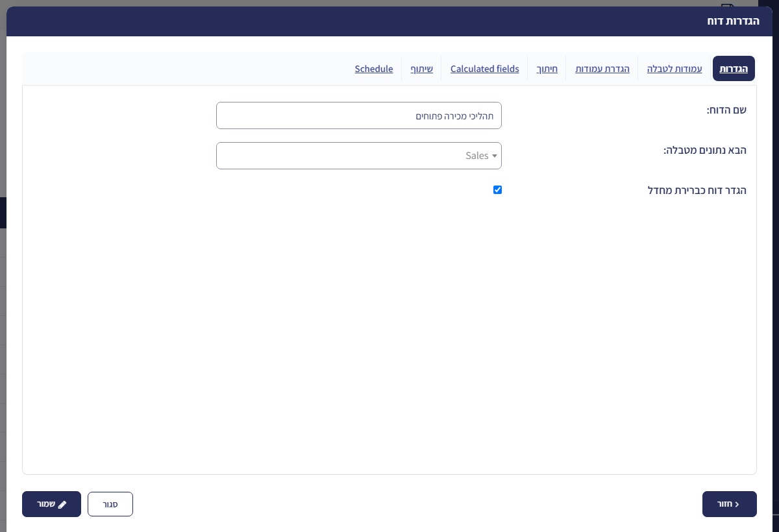Click the pencil icon on the שמור button
This screenshot has width=779, height=532.
coord(62,504)
